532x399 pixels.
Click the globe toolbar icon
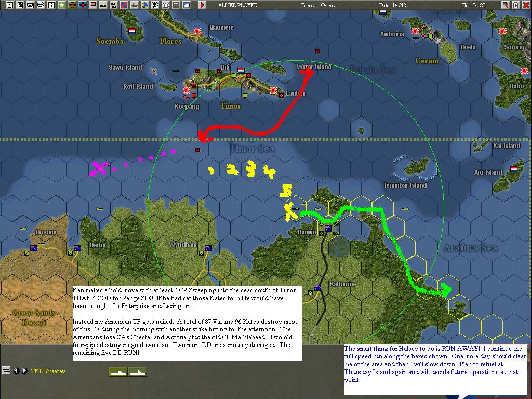click(x=145, y=5)
